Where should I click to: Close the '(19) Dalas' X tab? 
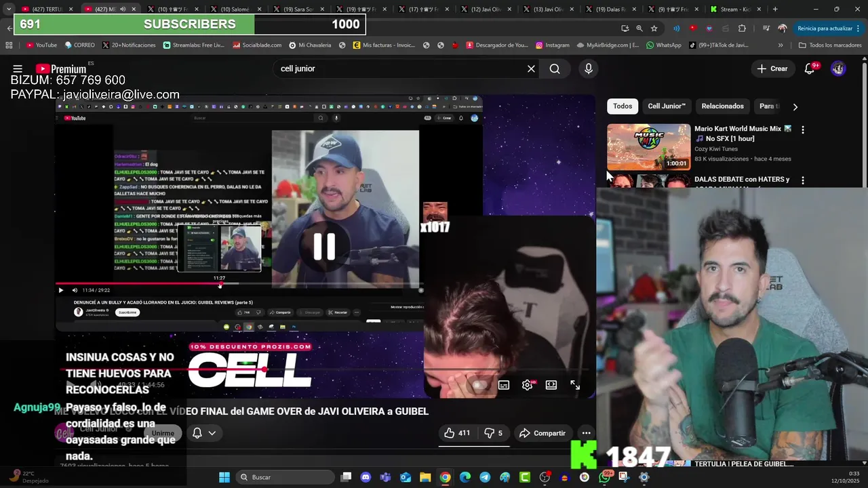[635, 9]
